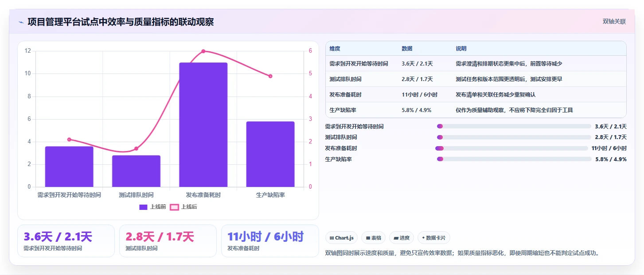Click the purple bar for 测试排队时间

(136, 171)
